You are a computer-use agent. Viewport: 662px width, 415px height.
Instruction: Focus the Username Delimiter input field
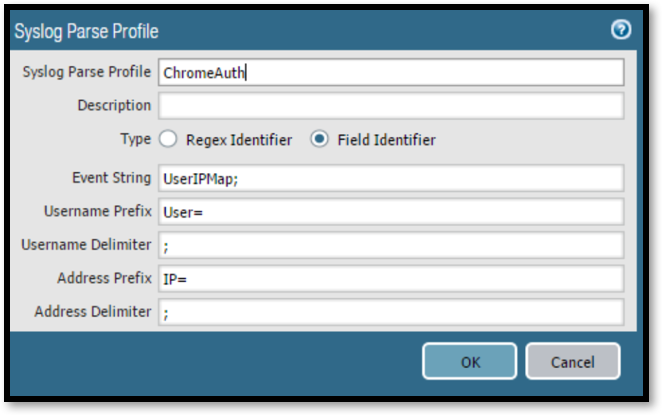pos(390,245)
